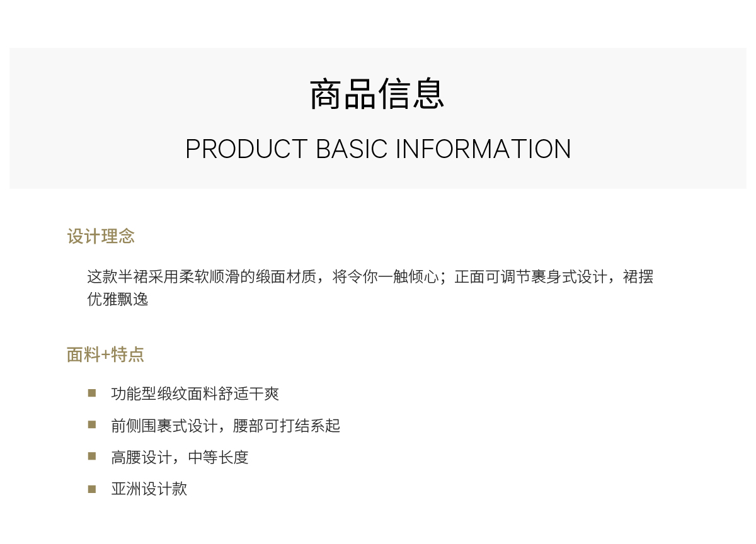Click the text 亚洲设计款
756x544 pixels.
149,489
